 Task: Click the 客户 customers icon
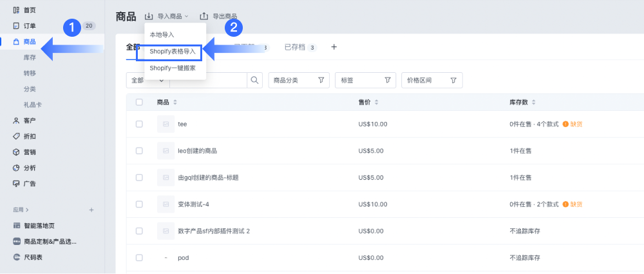tap(16, 121)
